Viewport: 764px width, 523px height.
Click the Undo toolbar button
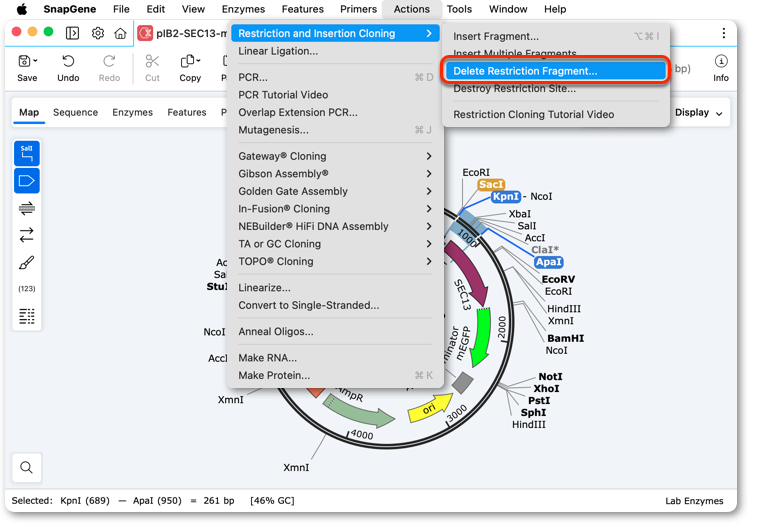[x=68, y=68]
